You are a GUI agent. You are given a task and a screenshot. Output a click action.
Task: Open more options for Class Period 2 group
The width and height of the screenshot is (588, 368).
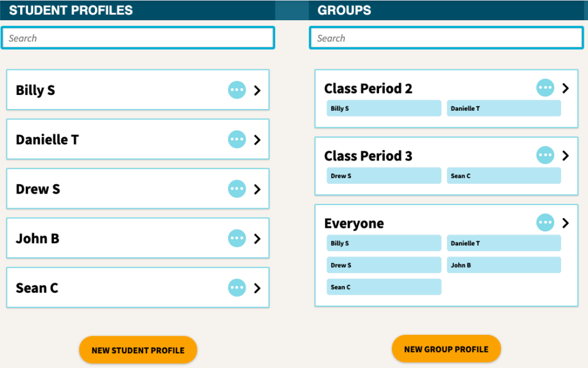[x=545, y=88]
